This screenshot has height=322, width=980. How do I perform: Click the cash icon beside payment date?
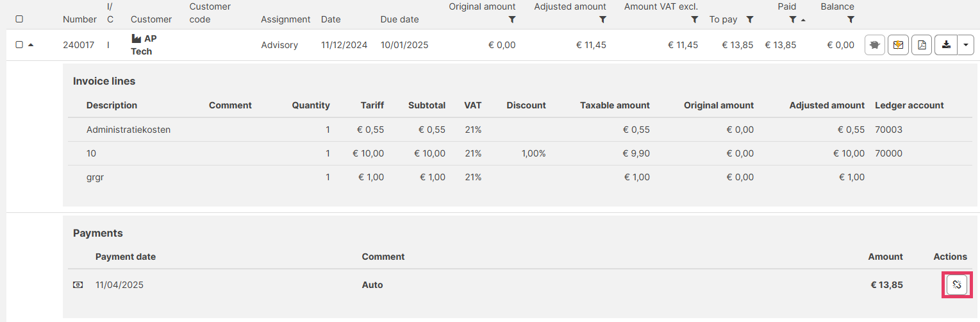coord(78,285)
